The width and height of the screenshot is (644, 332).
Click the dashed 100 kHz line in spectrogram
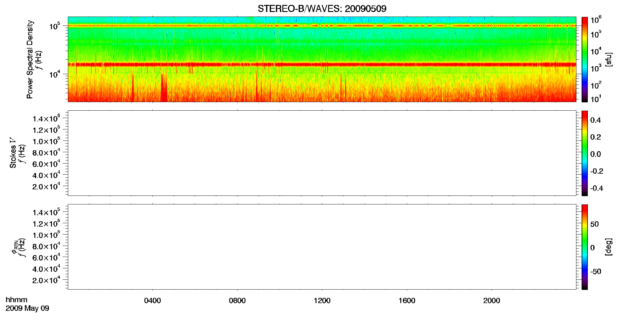(322, 26)
